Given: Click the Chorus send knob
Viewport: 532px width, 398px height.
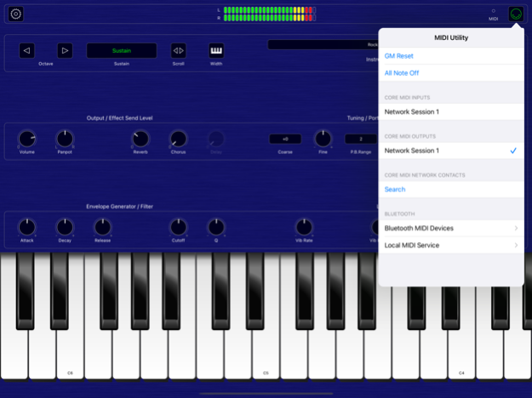Looking at the screenshot, I should (179, 139).
